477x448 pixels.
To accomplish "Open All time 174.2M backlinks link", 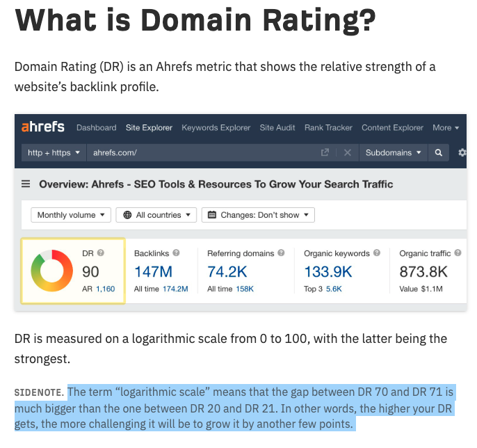I will (x=175, y=289).
